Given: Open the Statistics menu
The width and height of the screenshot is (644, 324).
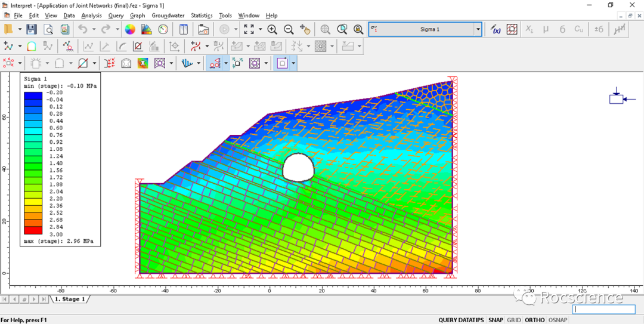Looking at the screenshot, I should click(x=202, y=16).
